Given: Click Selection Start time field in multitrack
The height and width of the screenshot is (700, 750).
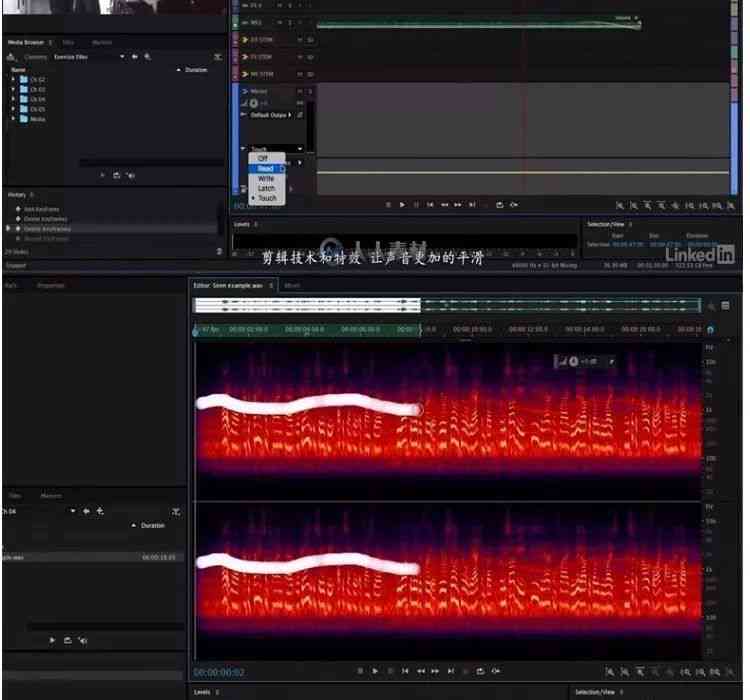Looking at the screenshot, I should [628, 244].
